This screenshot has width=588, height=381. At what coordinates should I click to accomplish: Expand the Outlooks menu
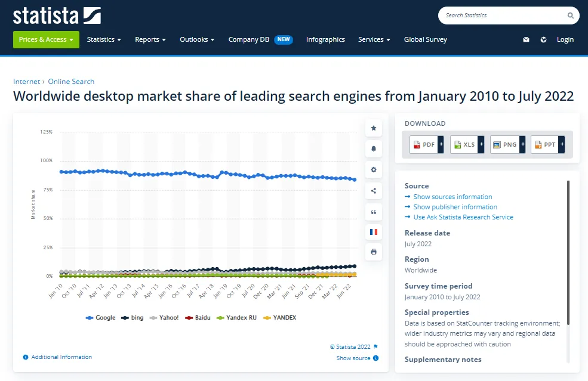click(197, 40)
